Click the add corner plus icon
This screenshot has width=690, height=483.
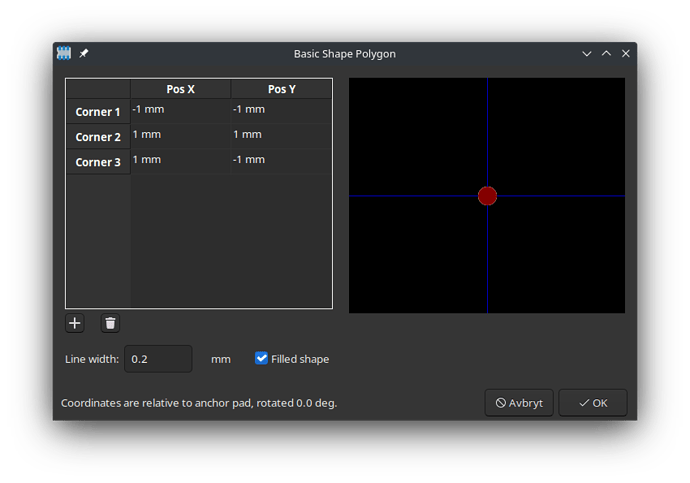pyautogui.click(x=75, y=323)
